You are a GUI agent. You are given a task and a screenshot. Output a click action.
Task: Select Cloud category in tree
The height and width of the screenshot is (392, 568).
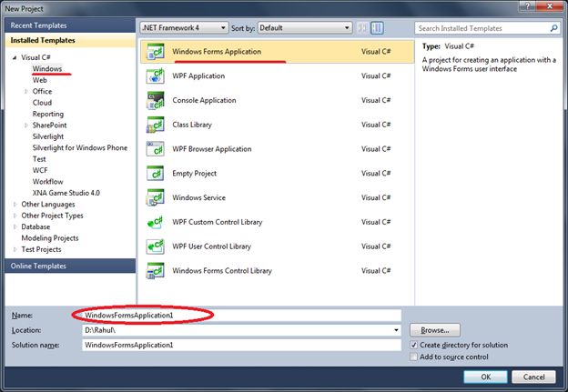pyautogui.click(x=42, y=103)
